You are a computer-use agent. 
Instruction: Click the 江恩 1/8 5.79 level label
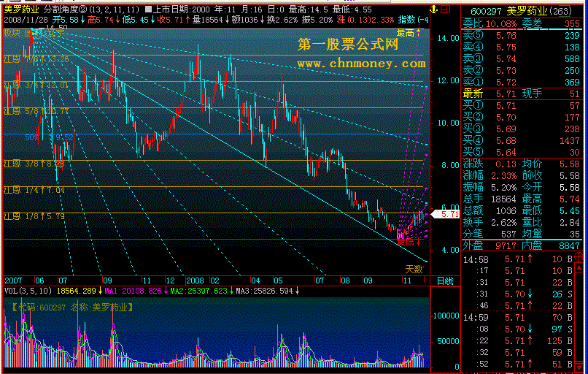tap(34, 216)
